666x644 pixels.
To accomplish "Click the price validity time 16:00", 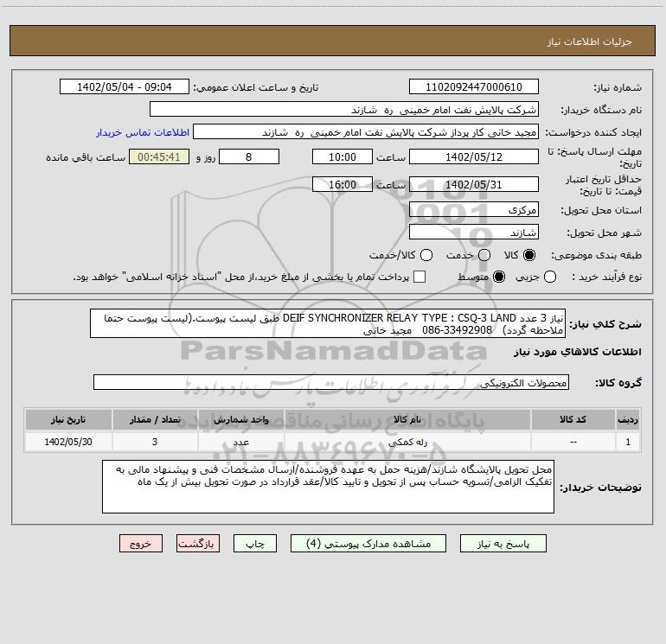I will point(343,184).
